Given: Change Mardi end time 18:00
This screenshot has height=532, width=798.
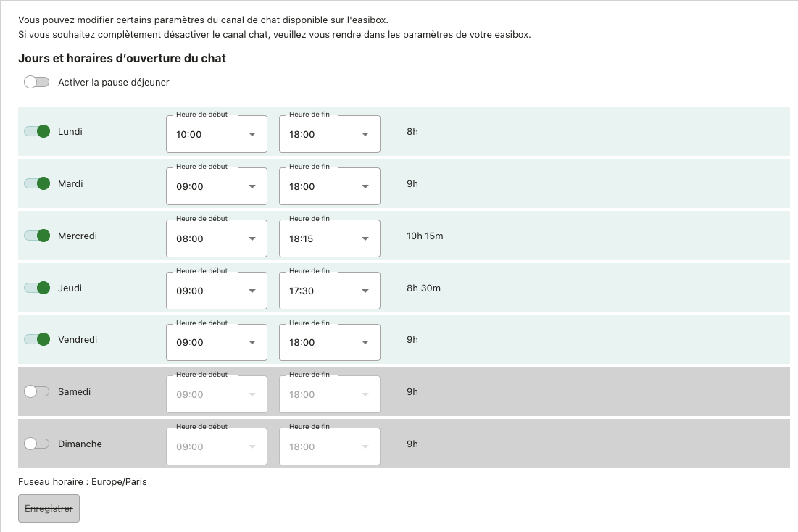Looking at the screenshot, I should pos(329,186).
